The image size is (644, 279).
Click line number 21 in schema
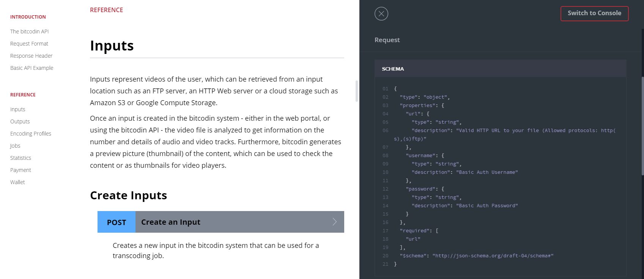tap(385, 264)
